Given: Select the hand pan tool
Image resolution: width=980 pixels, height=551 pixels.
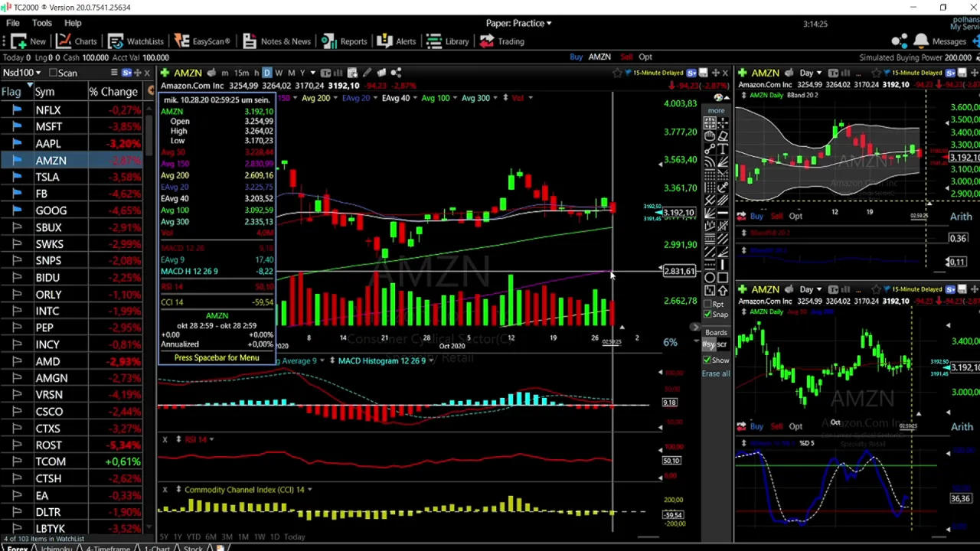Looking at the screenshot, I should coord(710,136).
